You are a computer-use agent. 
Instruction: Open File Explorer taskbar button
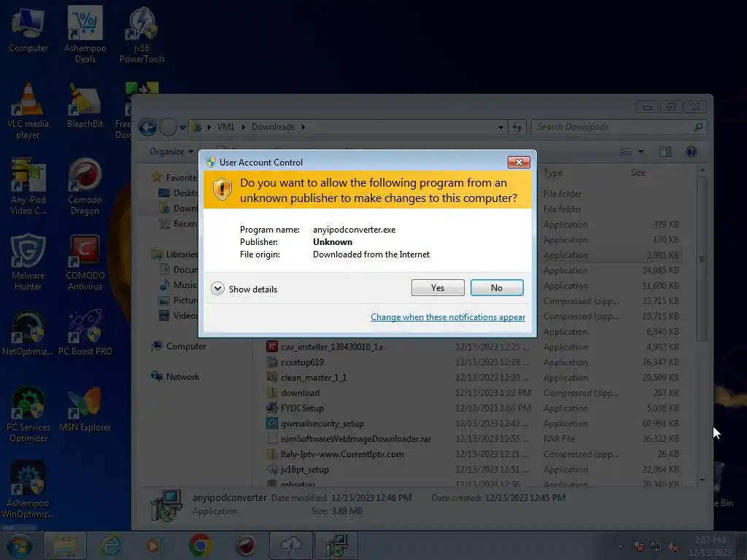click(x=65, y=545)
